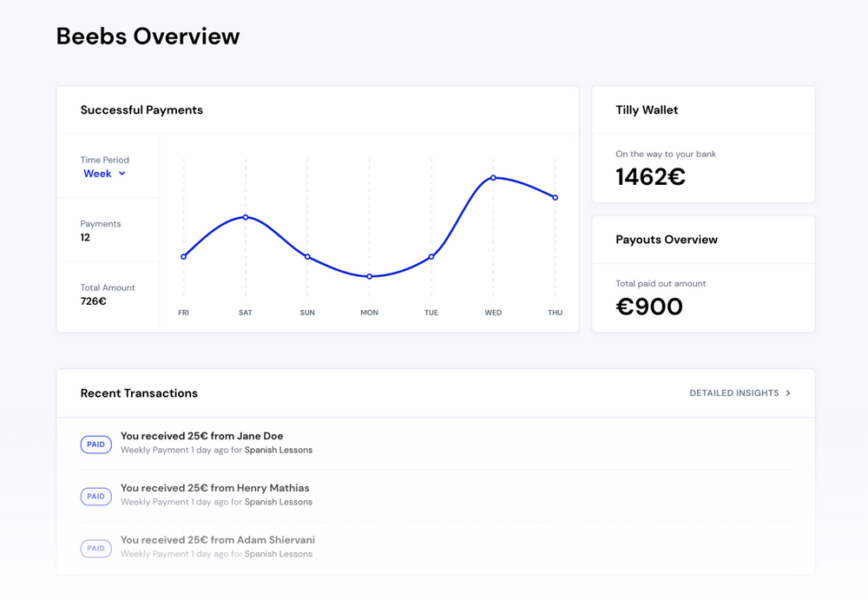This screenshot has height=600, width=868.
Task: Select the FRI data point on the chart
Action: (183, 256)
